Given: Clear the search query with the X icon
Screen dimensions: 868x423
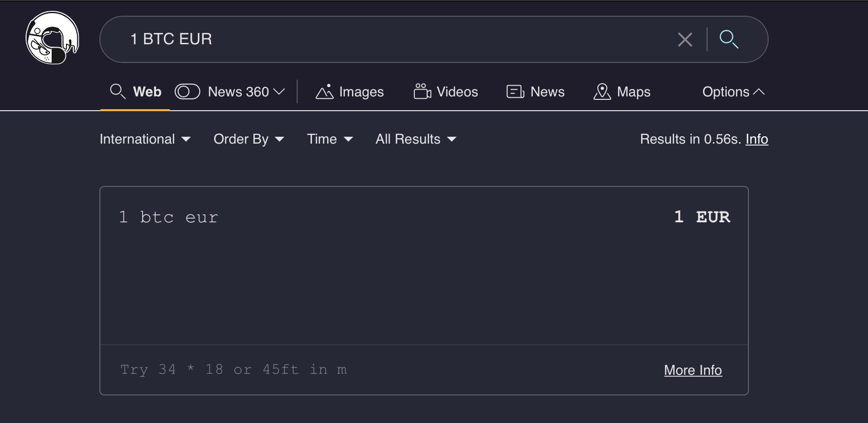Looking at the screenshot, I should pos(684,39).
